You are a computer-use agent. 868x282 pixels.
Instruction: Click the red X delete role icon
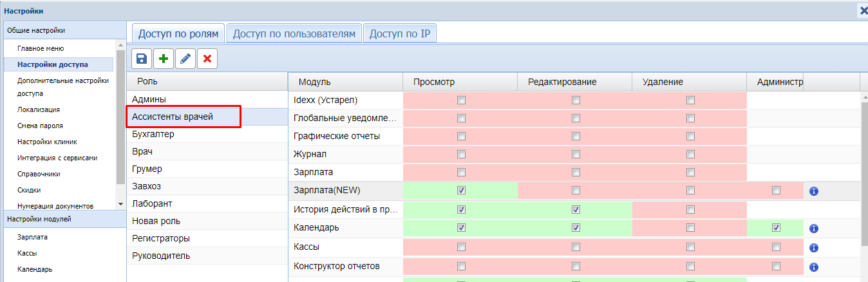[x=207, y=59]
